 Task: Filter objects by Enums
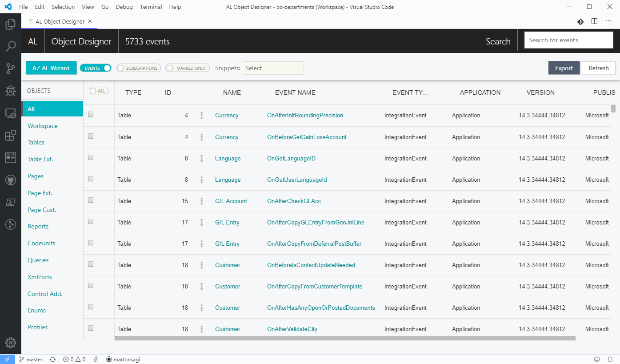[x=36, y=310]
